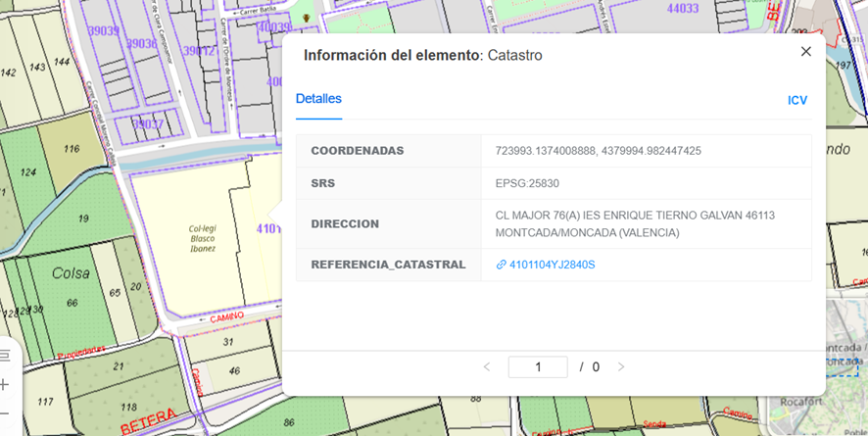Click parcel 21 on the map

(x=119, y=366)
